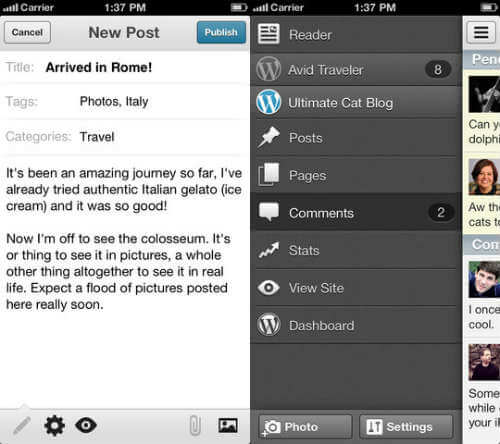The height and width of the screenshot is (444, 500).
Task: Open Posts via the pushpin icon
Action: (x=356, y=138)
